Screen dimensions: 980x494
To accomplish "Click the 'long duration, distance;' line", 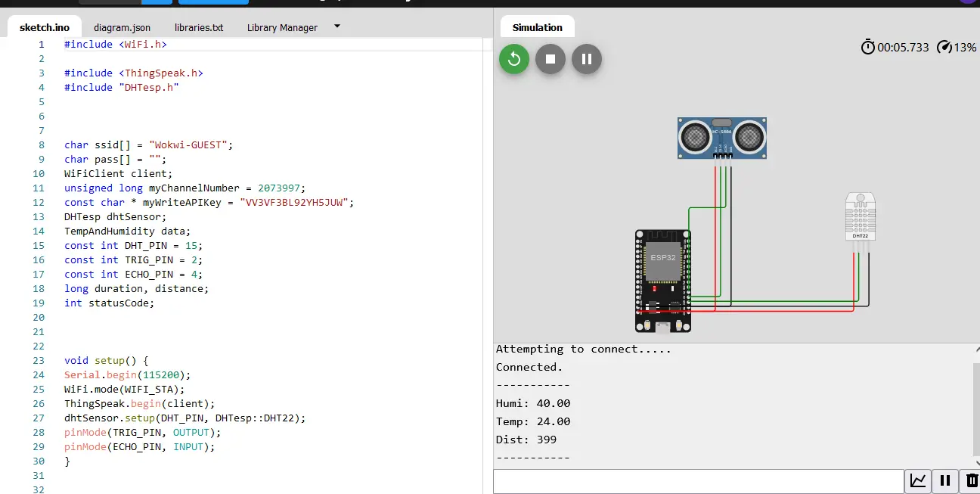I will click(137, 289).
